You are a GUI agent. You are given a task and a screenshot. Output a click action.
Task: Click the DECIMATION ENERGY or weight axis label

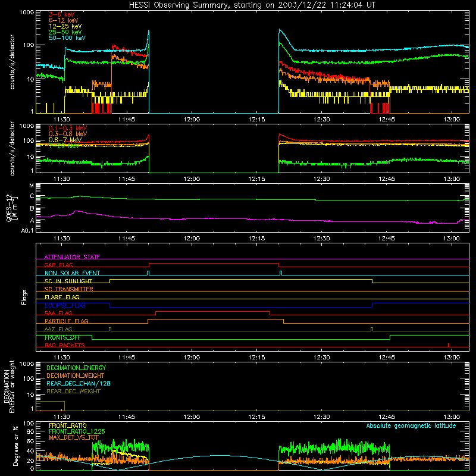pos(9,386)
